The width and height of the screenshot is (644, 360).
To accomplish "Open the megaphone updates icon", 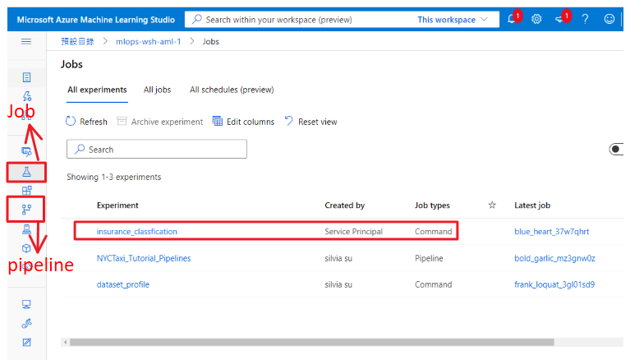I will click(x=559, y=19).
